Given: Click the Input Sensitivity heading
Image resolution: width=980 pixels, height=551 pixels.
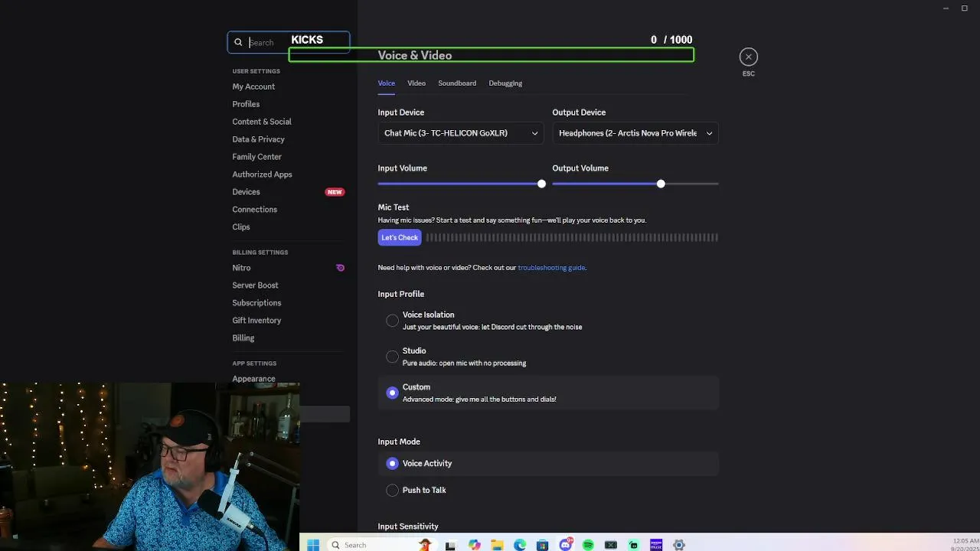Looking at the screenshot, I should [408, 527].
